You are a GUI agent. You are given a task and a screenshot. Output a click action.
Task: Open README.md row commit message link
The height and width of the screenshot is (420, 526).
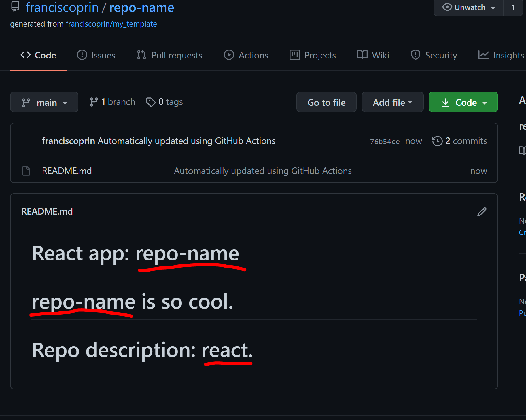click(x=263, y=171)
